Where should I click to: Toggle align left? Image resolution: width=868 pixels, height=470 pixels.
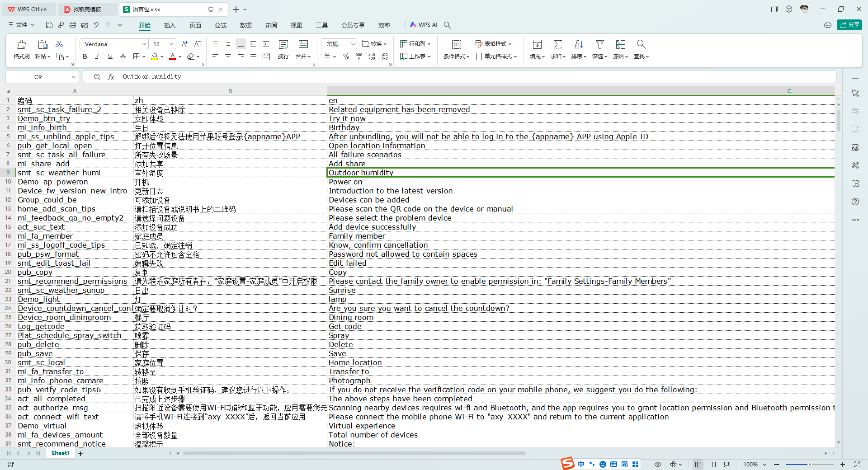pyautogui.click(x=215, y=56)
